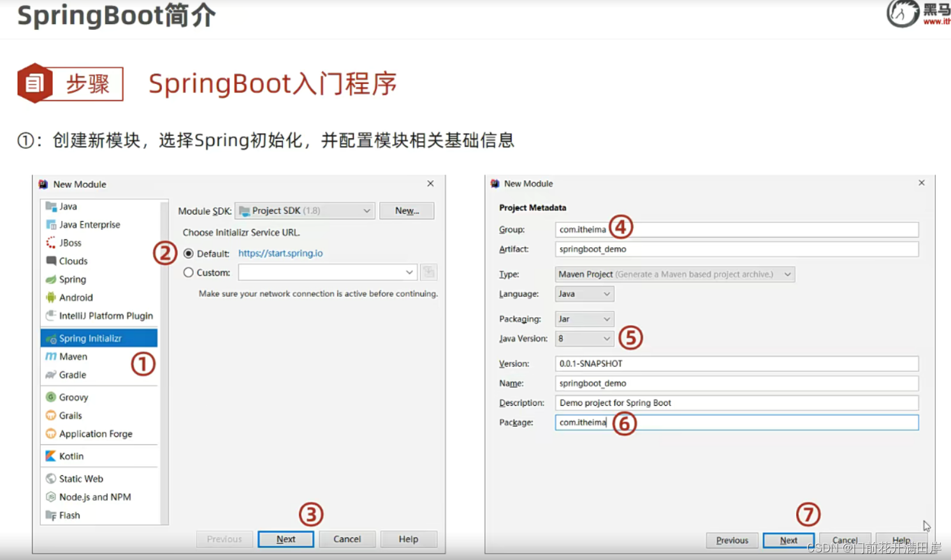
Task: Click Cancel in the left New Module dialog
Action: pyautogui.click(x=347, y=539)
